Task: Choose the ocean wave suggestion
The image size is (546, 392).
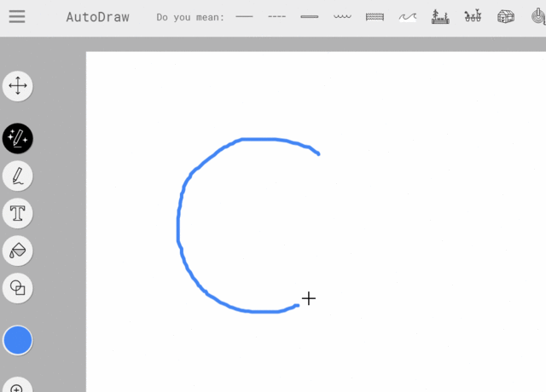Action: [x=408, y=17]
